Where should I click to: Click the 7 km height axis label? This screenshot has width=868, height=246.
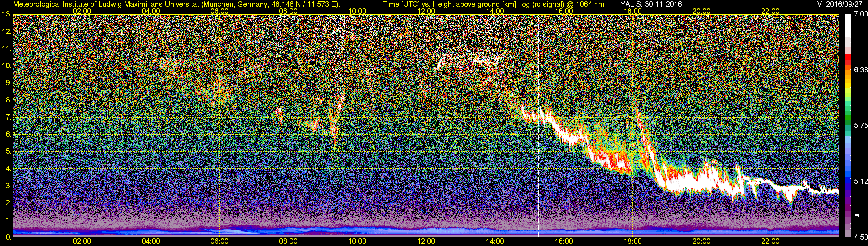pos(8,117)
